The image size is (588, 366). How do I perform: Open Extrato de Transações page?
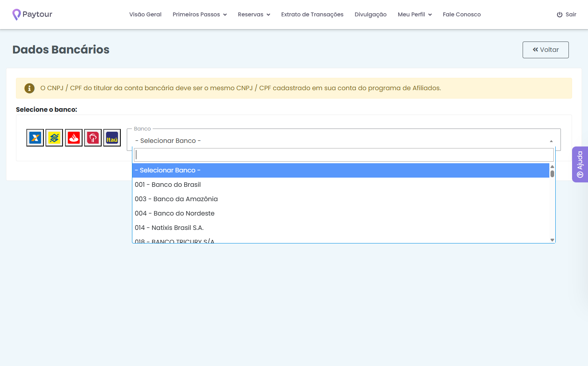[x=312, y=14]
